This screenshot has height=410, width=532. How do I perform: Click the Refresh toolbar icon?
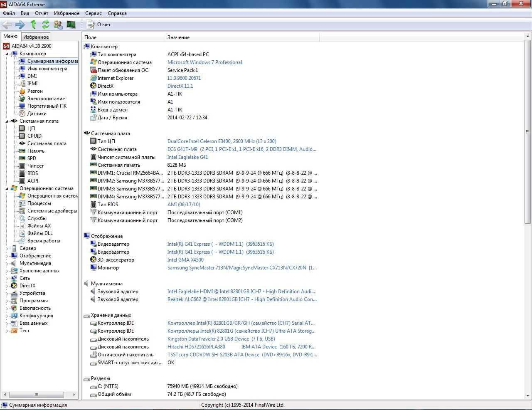click(45, 25)
